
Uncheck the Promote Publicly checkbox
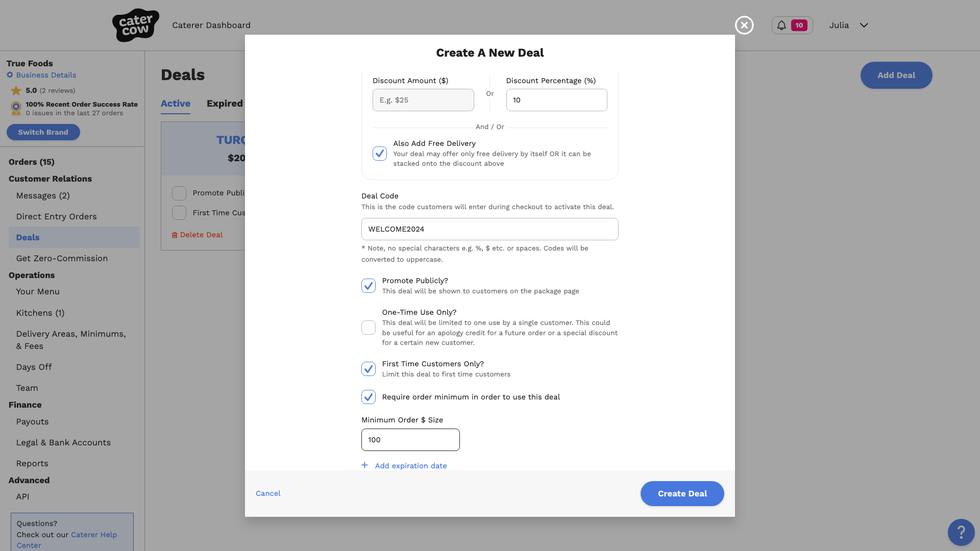pyautogui.click(x=369, y=286)
